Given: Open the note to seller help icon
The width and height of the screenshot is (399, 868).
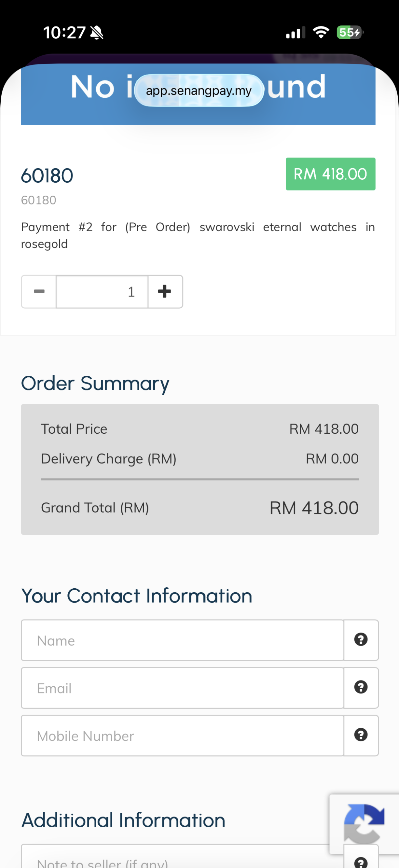Looking at the screenshot, I should click(361, 862).
